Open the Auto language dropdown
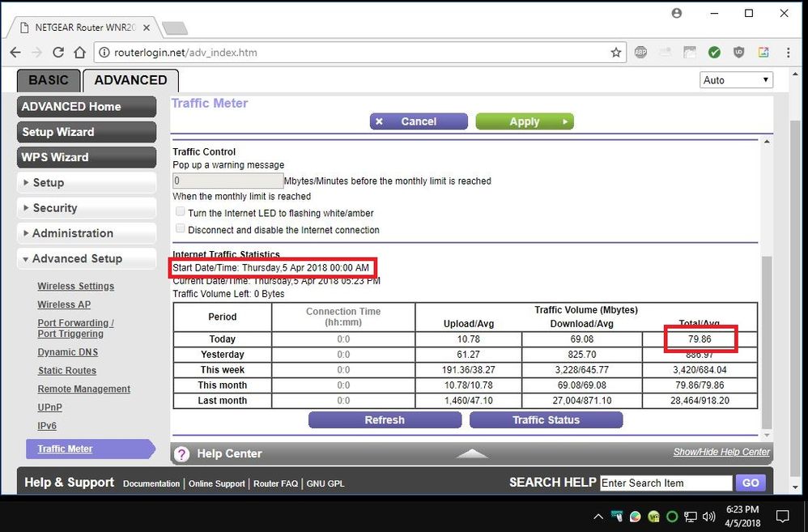Screen dimensions: 808x532 [x=736, y=80]
